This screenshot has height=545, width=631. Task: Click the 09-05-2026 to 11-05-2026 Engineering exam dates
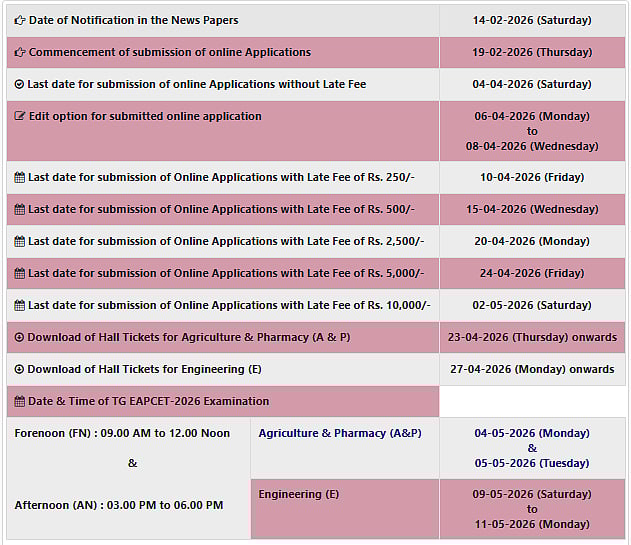point(532,509)
